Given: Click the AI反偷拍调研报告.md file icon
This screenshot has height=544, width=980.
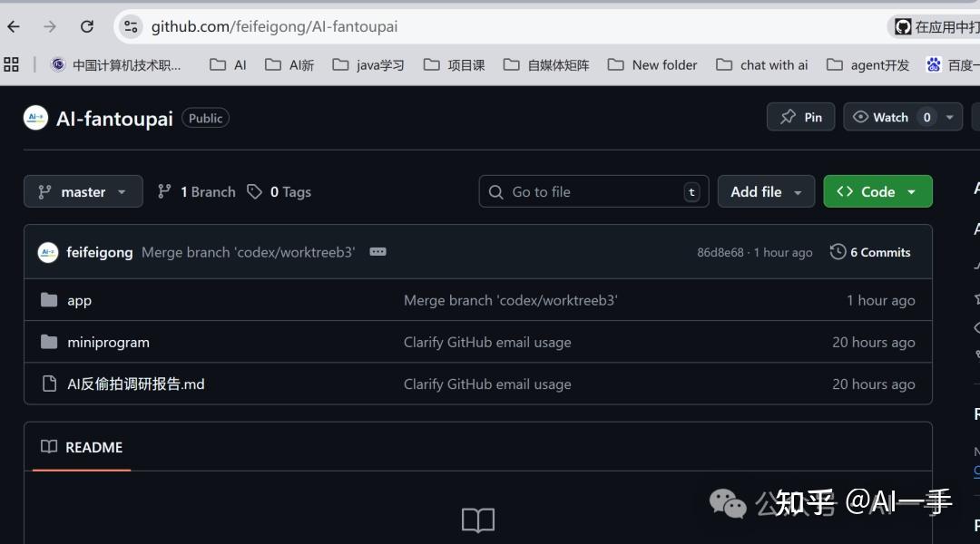Looking at the screenshot, I should coord(49,384).
